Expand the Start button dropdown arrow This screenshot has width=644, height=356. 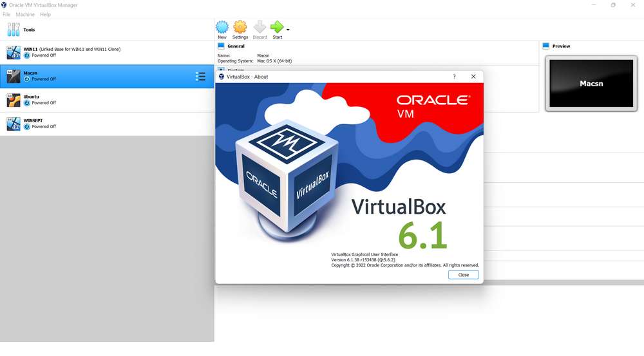tap(288, 30)
